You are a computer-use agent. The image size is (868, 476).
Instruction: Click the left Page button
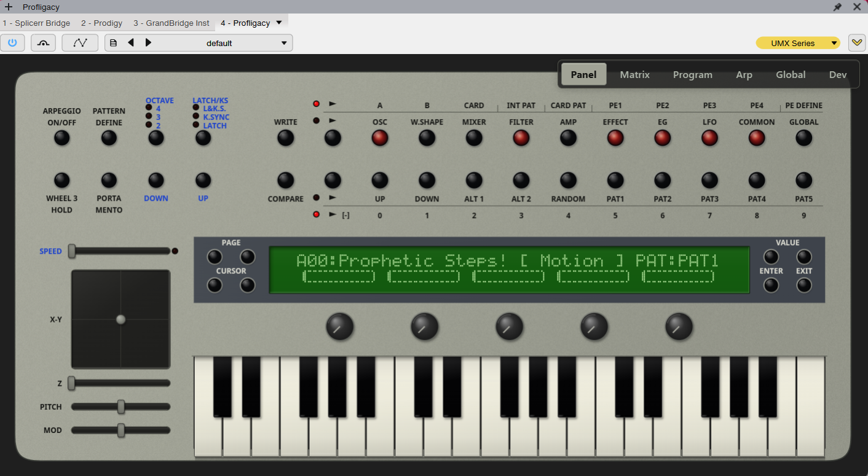[215, 257]
